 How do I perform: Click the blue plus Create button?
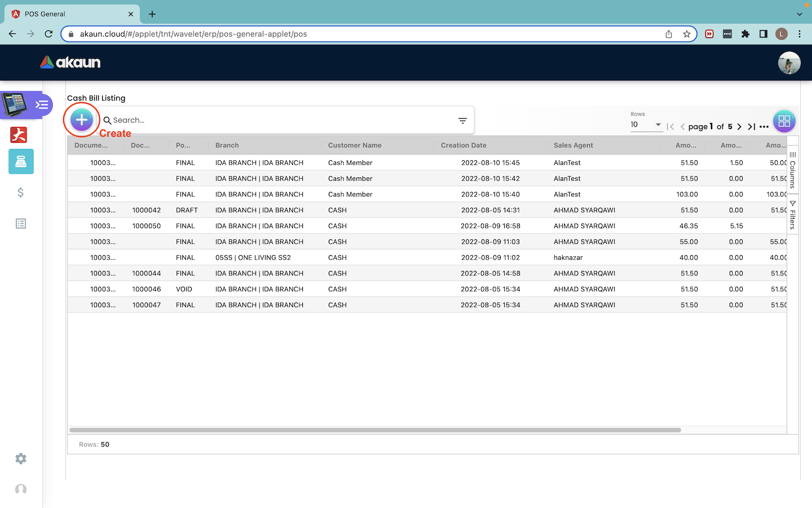coord(82,120)
